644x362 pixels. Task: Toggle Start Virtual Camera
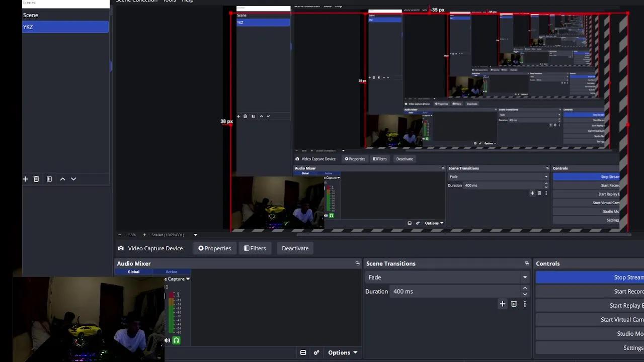tap(590, 319)
